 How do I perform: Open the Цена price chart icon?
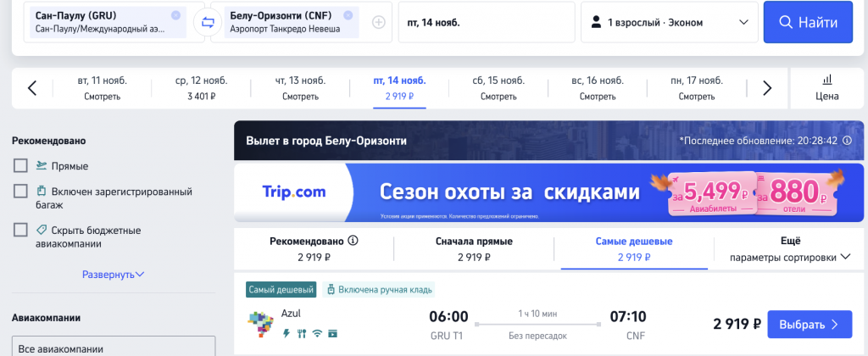point(827,88)
